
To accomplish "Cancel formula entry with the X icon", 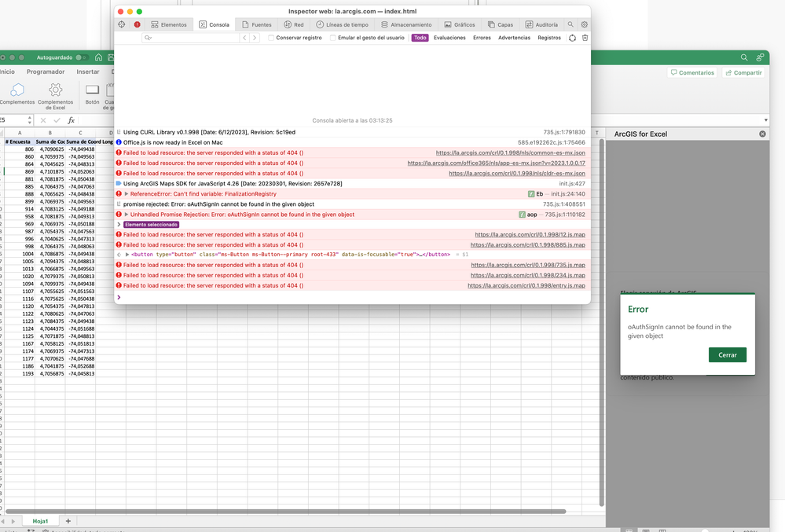I will [43, 120].
